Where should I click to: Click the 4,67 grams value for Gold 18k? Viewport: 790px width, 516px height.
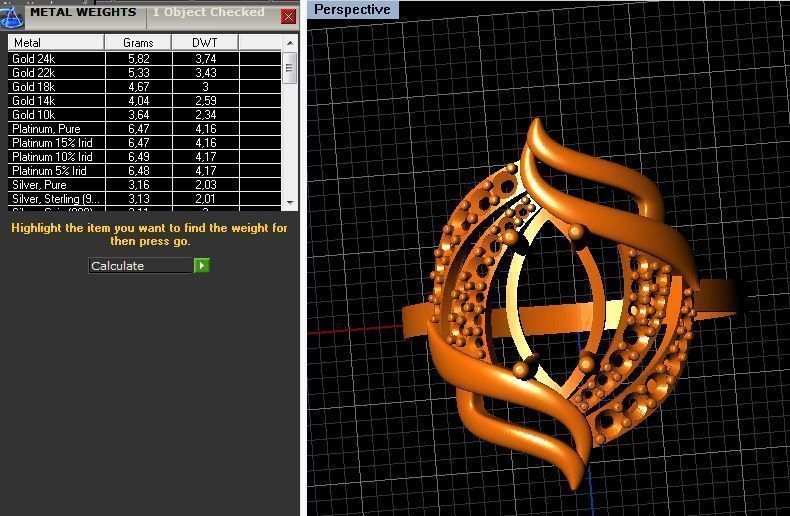139,87
